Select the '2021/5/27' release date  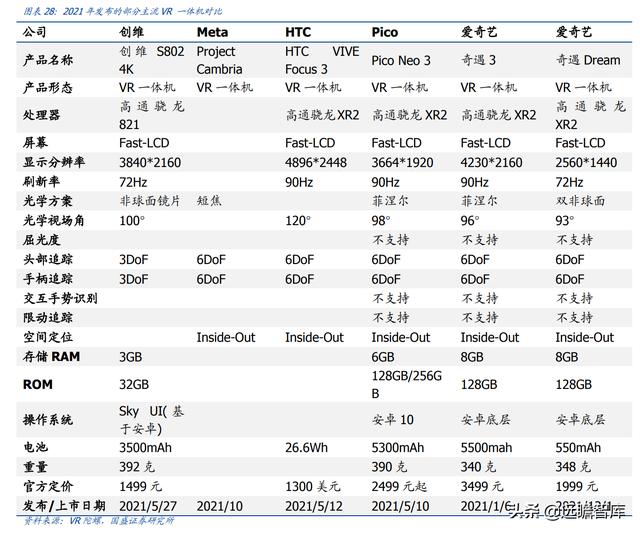point(148,506)
